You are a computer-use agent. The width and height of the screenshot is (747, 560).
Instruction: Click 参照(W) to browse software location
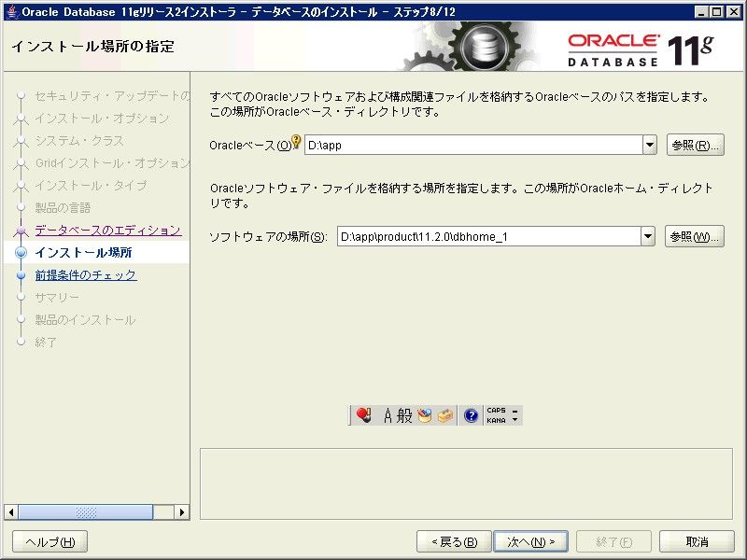point(695,236)
